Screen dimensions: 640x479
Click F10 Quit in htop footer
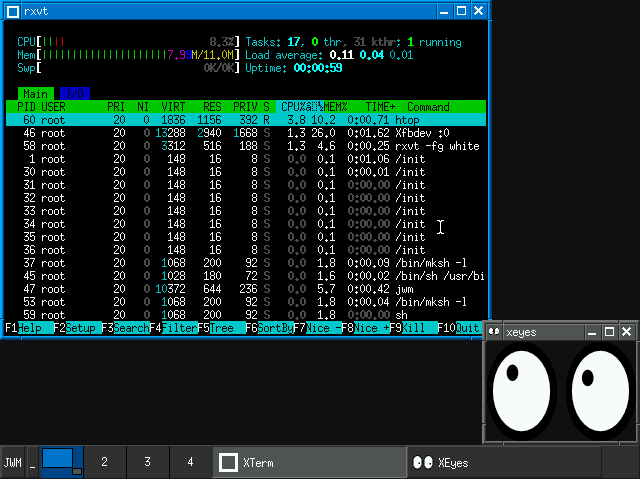pyautogui.click(x=459, y=328)
